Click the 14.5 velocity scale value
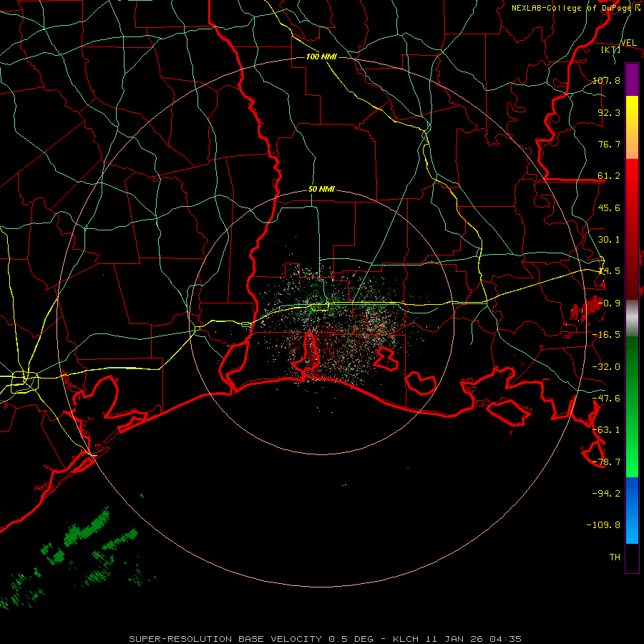 609,271
